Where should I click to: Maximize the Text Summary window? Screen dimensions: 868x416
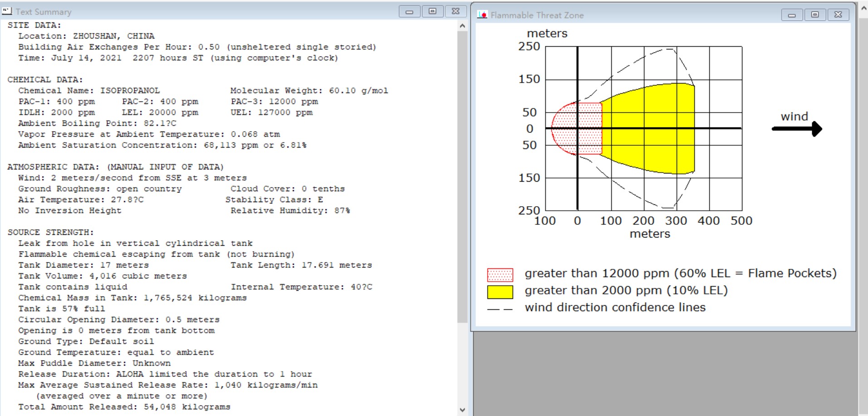pyautogui.click(x=432, y=11)
